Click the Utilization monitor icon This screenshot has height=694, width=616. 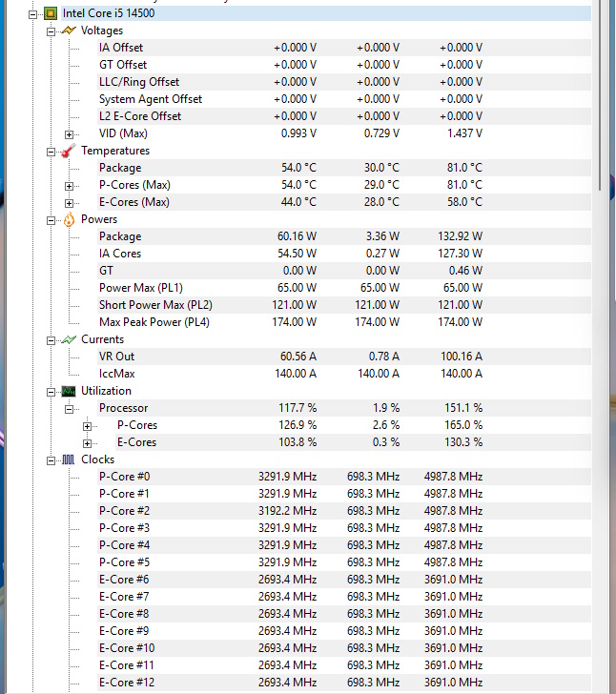68,391
